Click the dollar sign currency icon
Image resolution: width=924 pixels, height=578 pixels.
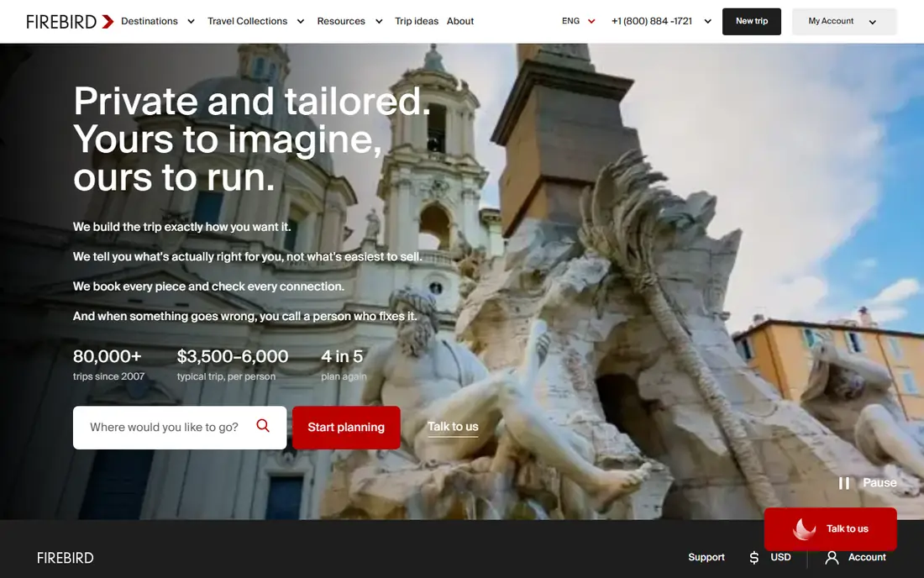[x=753, y=557]
